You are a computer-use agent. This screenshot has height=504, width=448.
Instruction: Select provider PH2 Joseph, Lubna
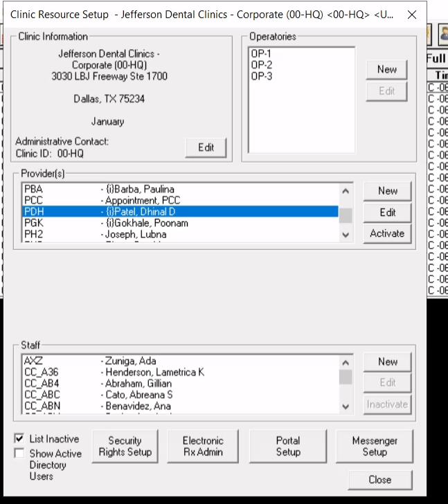[x=181, y=234]
